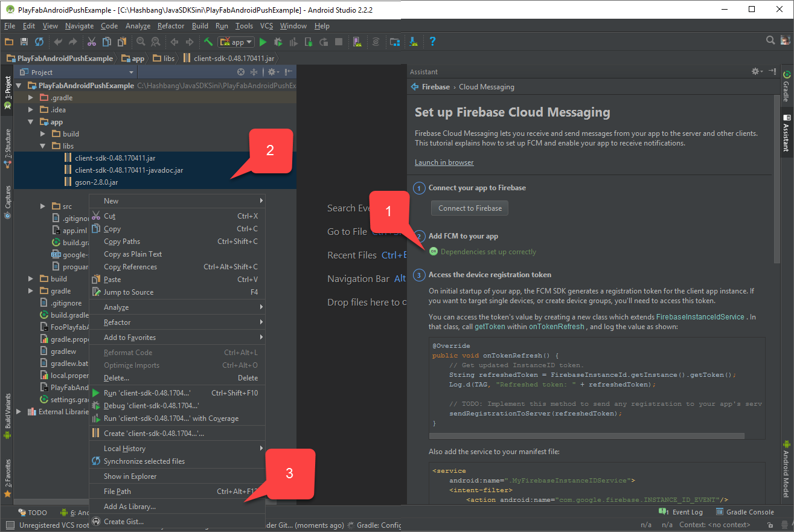Image resolution: width=794 pixels, height=532 pixels.
Task: Open New submenu in context menu
Action: click(x=177, y=201)
